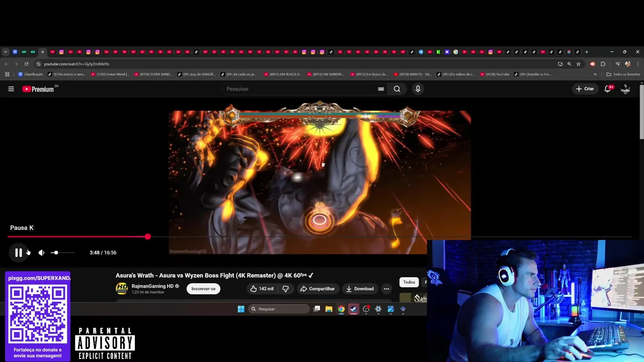Open Task View on the taskbar
The width and height of the screenshot is (644, 362).
316,309
